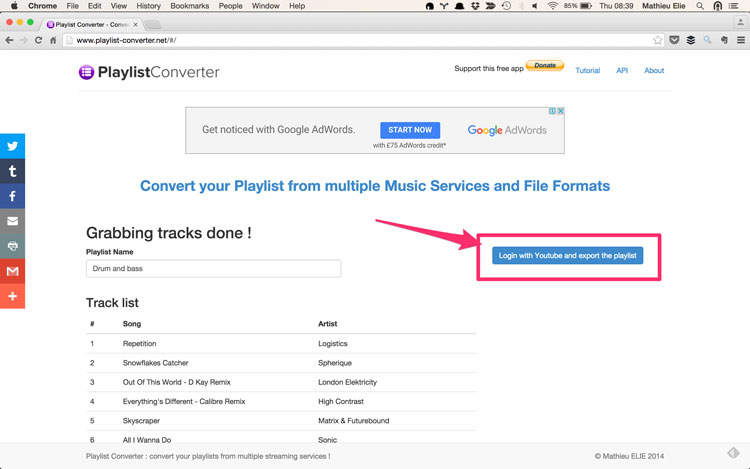Viewport: 750px width, 469px height.
Task: Click the print sidebar icon
Action: pos(12,246)
